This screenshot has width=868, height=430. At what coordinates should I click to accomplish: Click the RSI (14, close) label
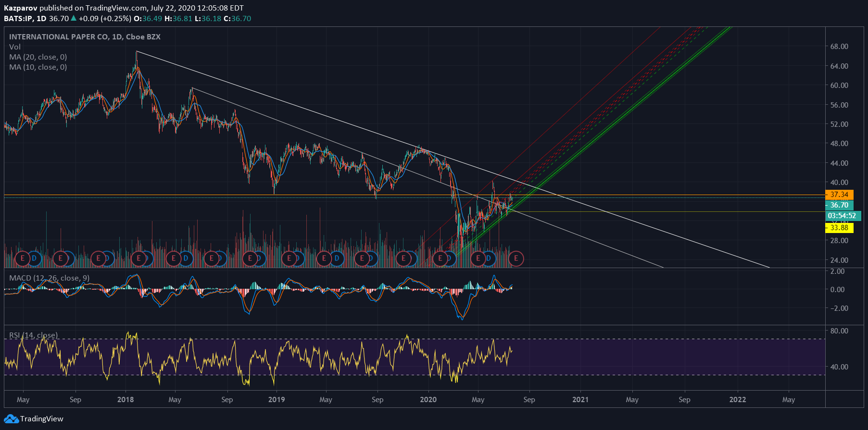[33, 335]
